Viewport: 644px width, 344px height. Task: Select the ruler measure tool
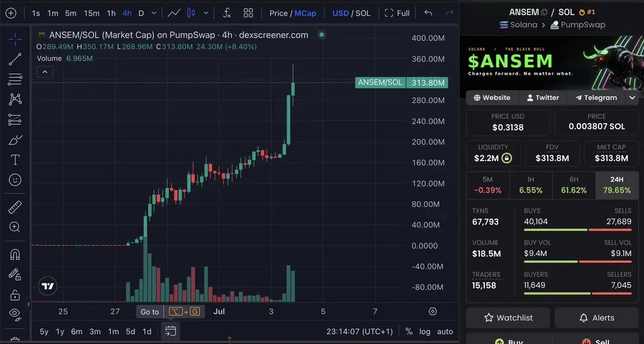pos(15,207)
